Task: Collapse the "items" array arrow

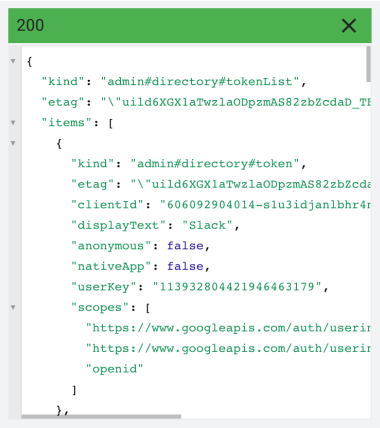Action: click(x=13, y=123)
